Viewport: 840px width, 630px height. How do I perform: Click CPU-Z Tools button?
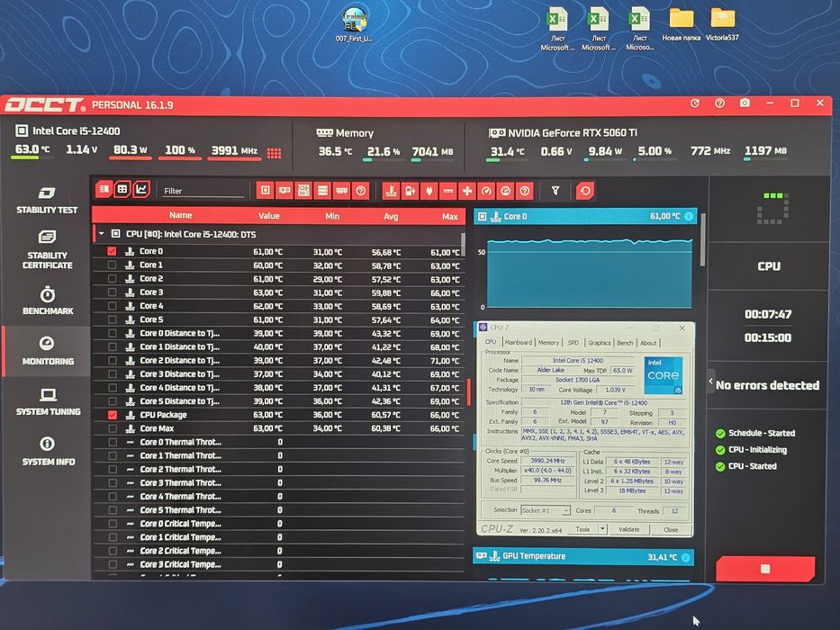583,529
